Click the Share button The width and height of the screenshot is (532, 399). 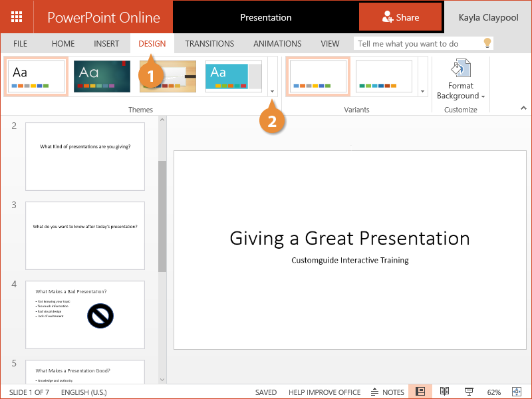(x=400, y=17)
